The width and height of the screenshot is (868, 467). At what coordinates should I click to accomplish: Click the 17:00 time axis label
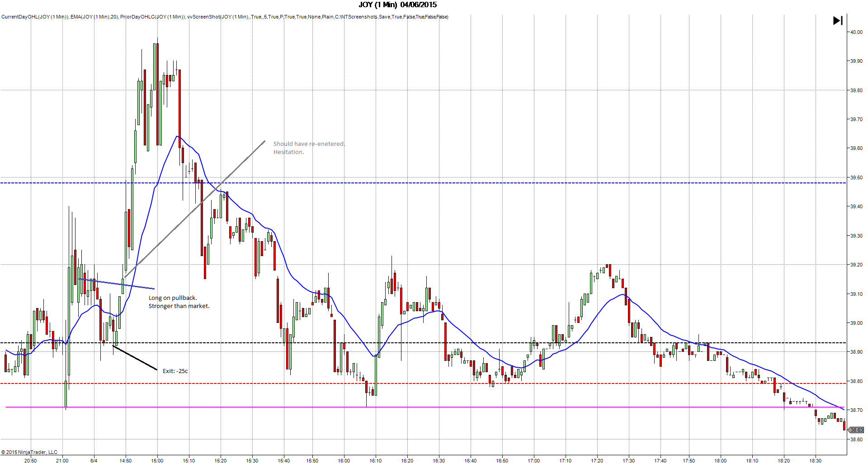click(x=534, y=461)
